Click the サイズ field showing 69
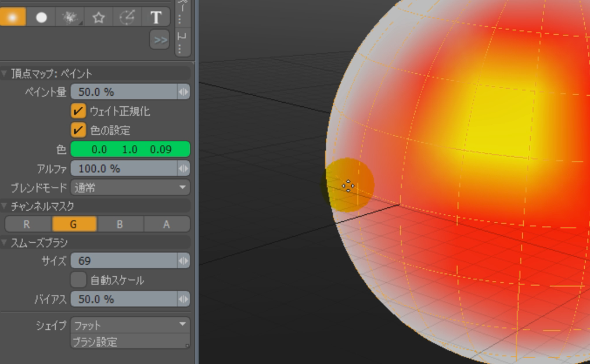The image size is (590, 364). coord(123,261)
